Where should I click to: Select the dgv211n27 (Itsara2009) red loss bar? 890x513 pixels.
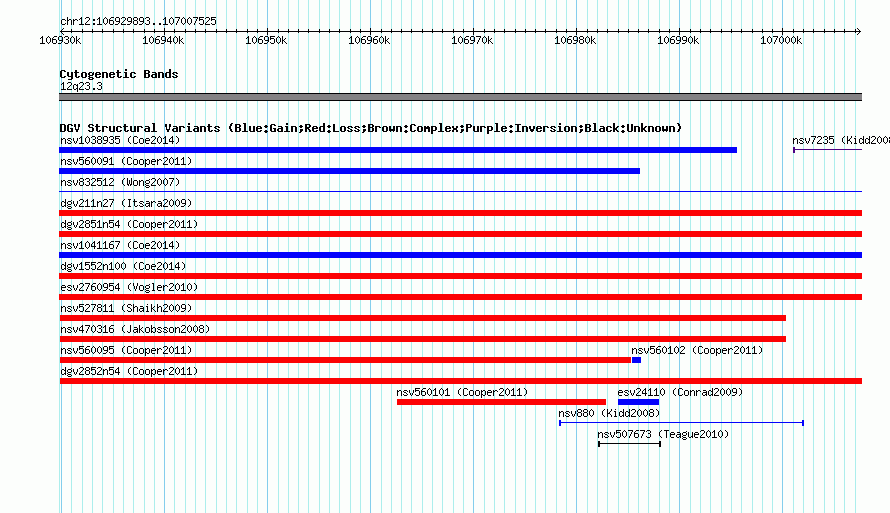point(460,213)
